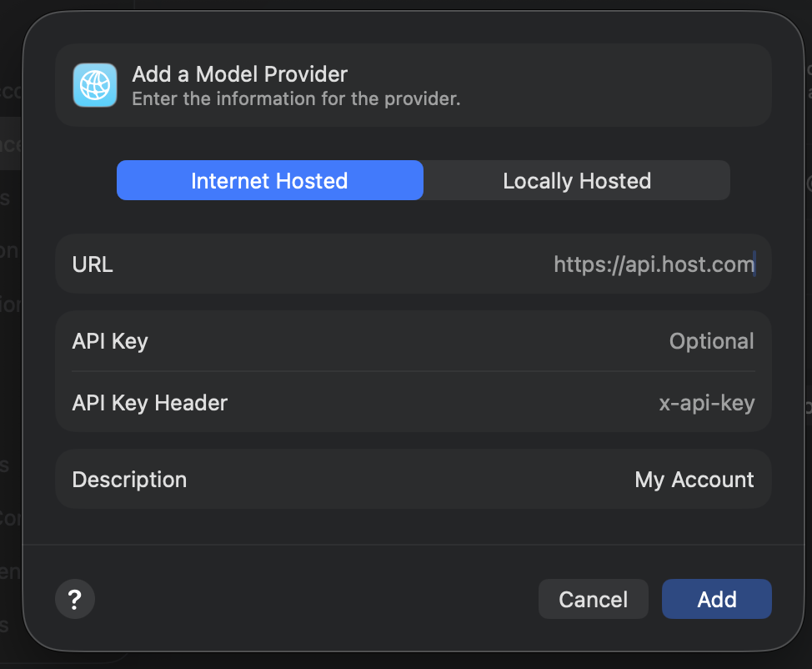812x669 pixels.
Task: Confirm the provider with the Add button
Action: pyautogui.click(x=716, y=599)
